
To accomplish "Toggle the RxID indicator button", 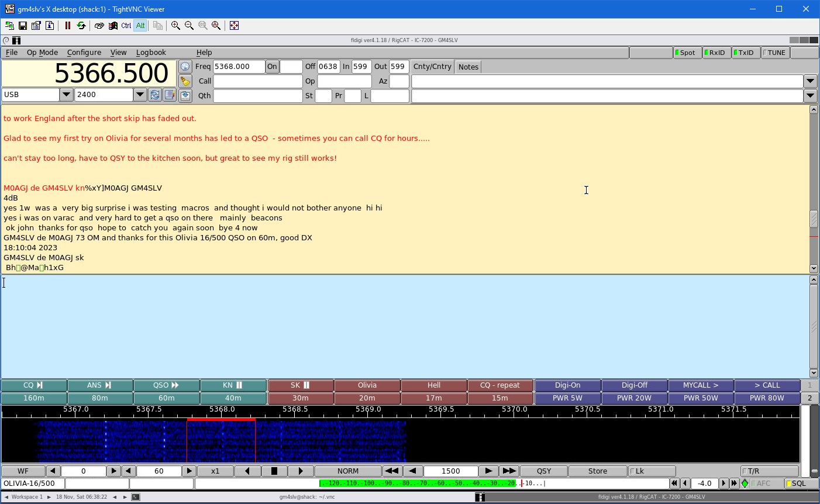I will [715, 53].
